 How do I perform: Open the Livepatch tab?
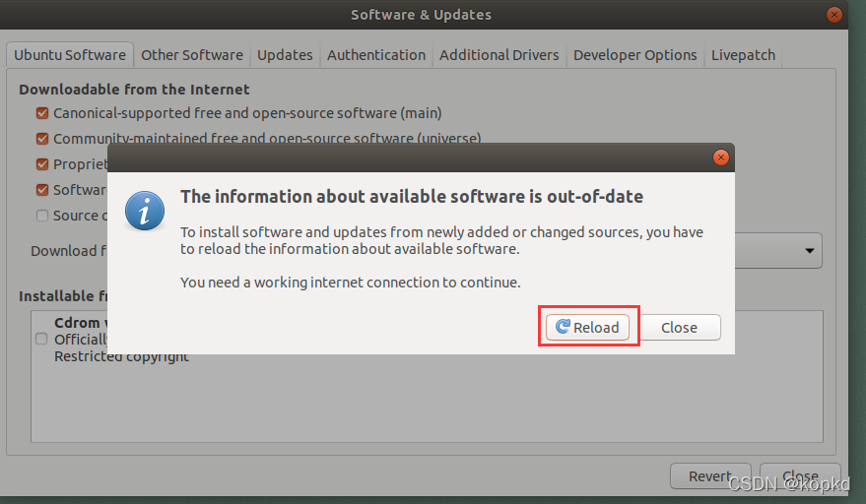point(743,55)
